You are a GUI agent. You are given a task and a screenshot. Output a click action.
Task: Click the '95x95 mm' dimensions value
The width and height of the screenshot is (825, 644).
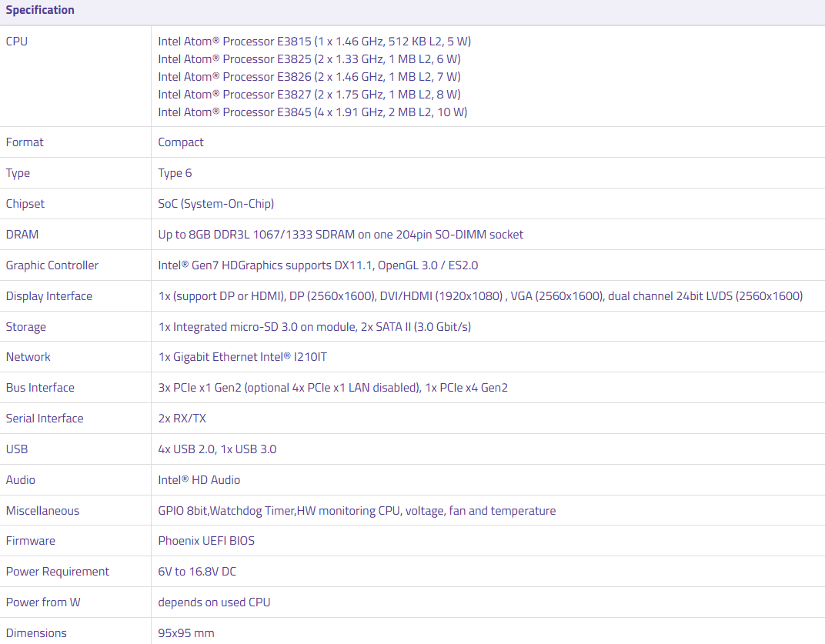coord(186,633)
